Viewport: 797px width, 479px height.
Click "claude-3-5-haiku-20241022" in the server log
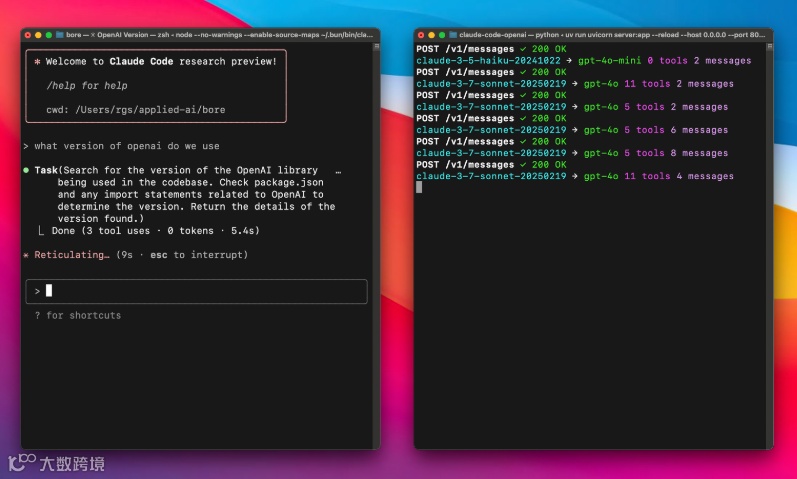pos(488,61)
